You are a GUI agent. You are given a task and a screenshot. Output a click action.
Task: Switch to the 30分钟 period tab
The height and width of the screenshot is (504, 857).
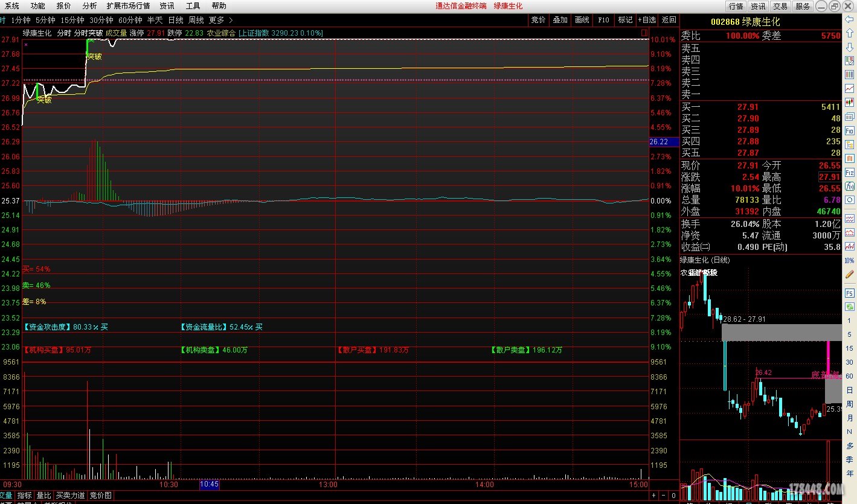click(x=101, y=20)
